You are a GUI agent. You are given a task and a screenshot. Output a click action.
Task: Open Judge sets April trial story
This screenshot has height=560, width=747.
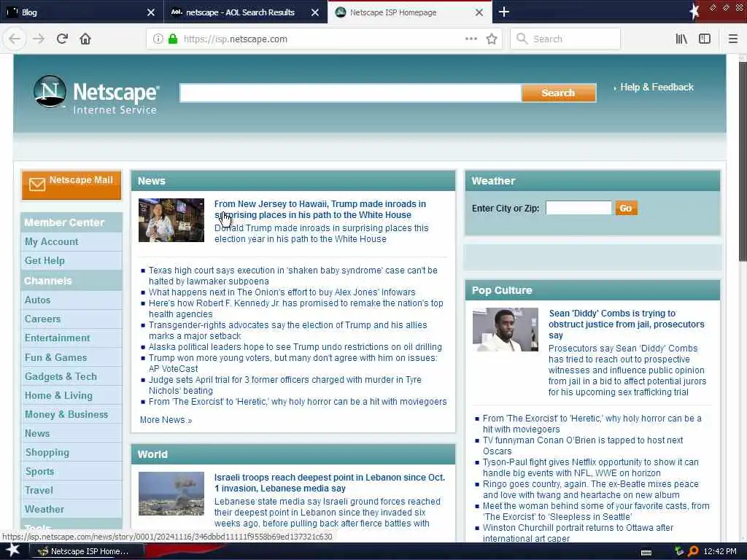pos(285,385)
